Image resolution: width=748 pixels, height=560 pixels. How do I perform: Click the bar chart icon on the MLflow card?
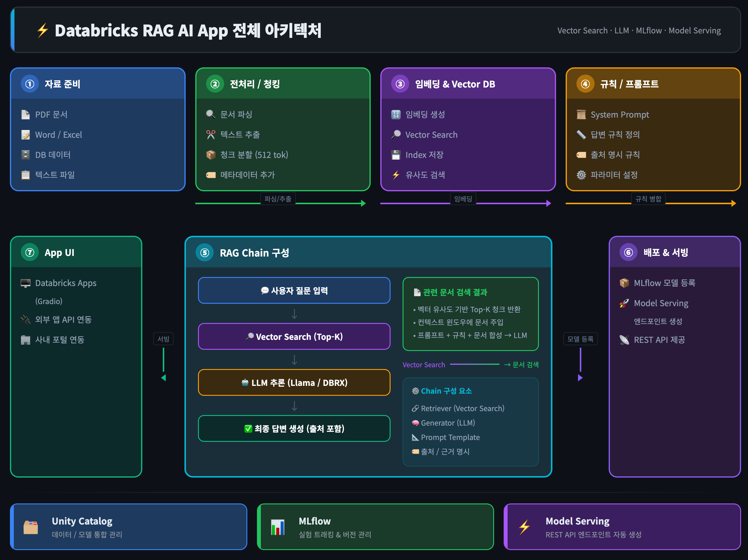pos(278,527)
